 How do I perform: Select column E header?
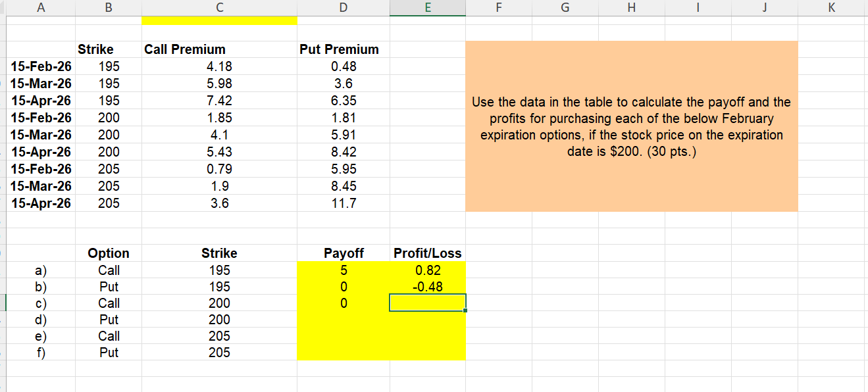(428, 8)
